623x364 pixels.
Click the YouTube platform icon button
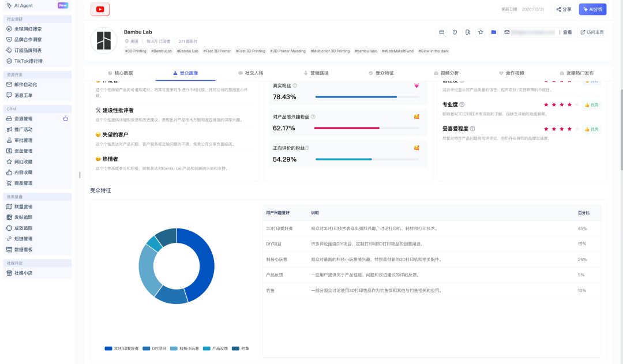(100, 9)
